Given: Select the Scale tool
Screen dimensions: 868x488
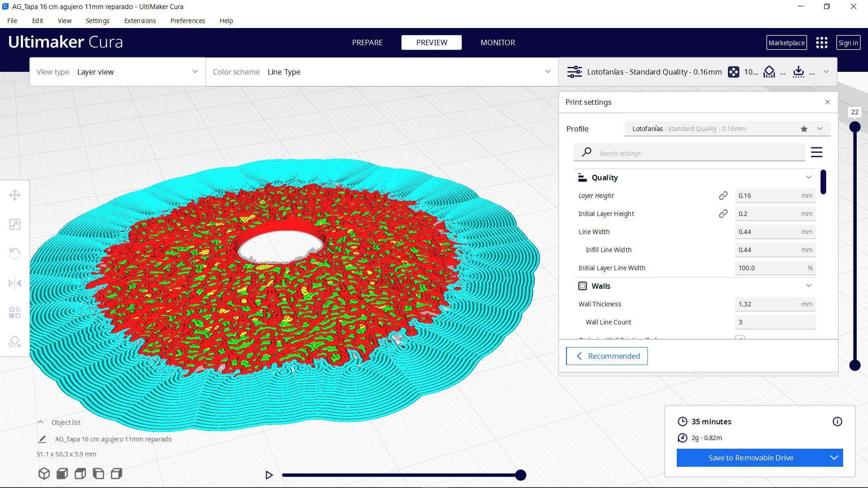Looking at the screenshot, I should tap(15, 225).
